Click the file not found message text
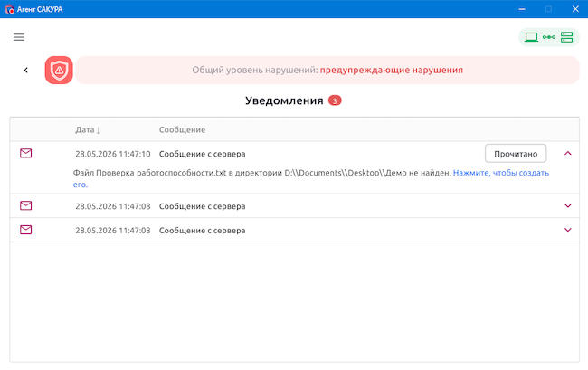Viewport: 588px width, 370px height. click(261, 173)
